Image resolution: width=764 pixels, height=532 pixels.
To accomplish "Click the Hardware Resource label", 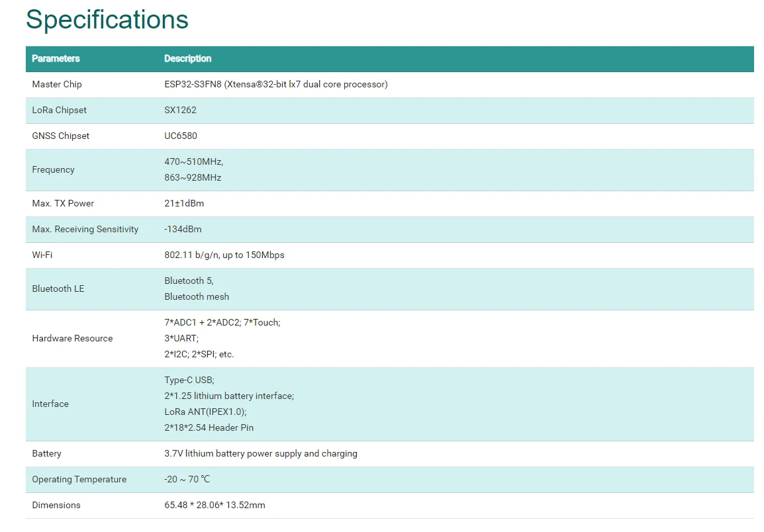I will (x=72, y=339).
